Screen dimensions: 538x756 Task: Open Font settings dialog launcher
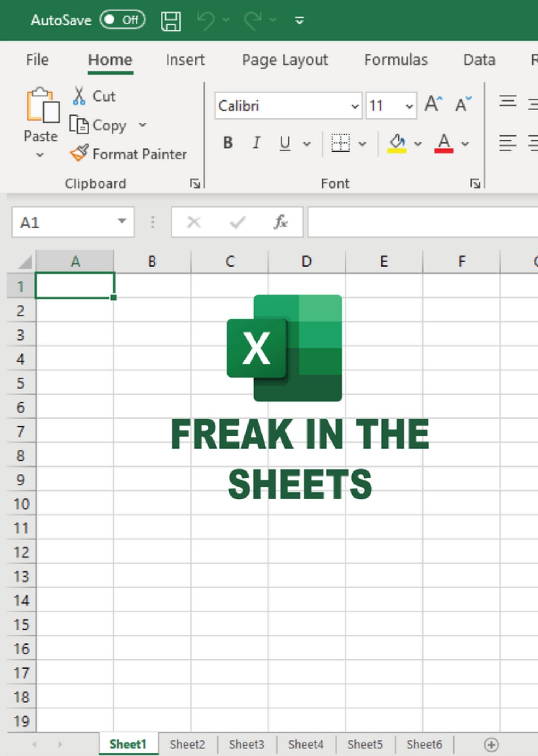tap(475, 183)
